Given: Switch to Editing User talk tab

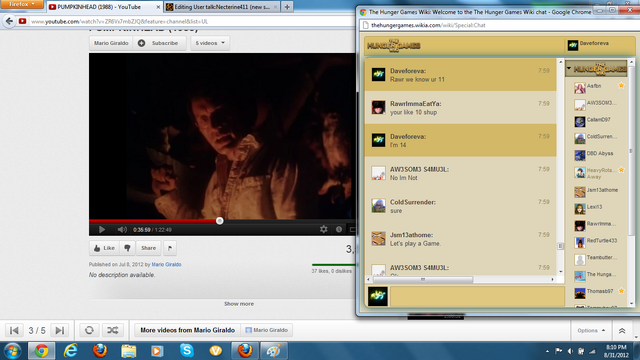Looking at the screenshot, I should (x=222, y=7).
